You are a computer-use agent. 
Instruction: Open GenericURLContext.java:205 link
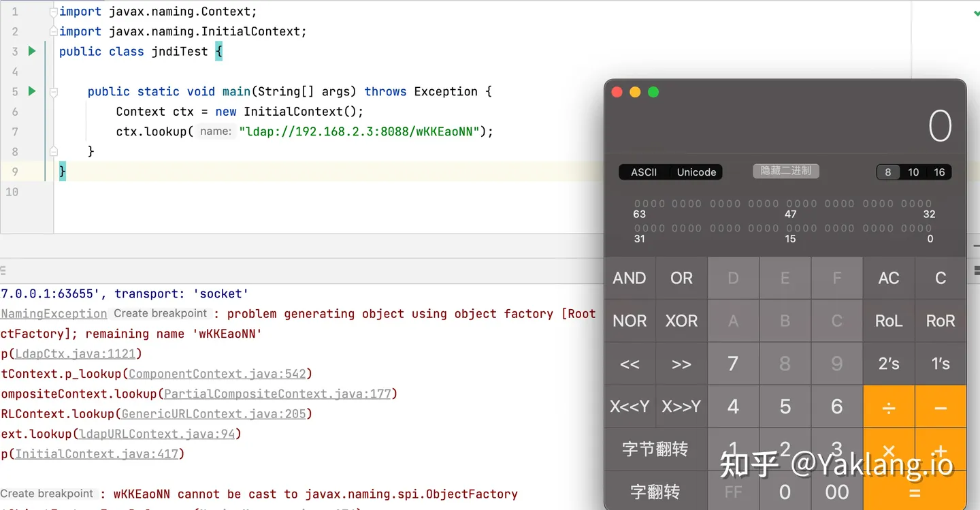pyautogui.click(x=214, y=413)
